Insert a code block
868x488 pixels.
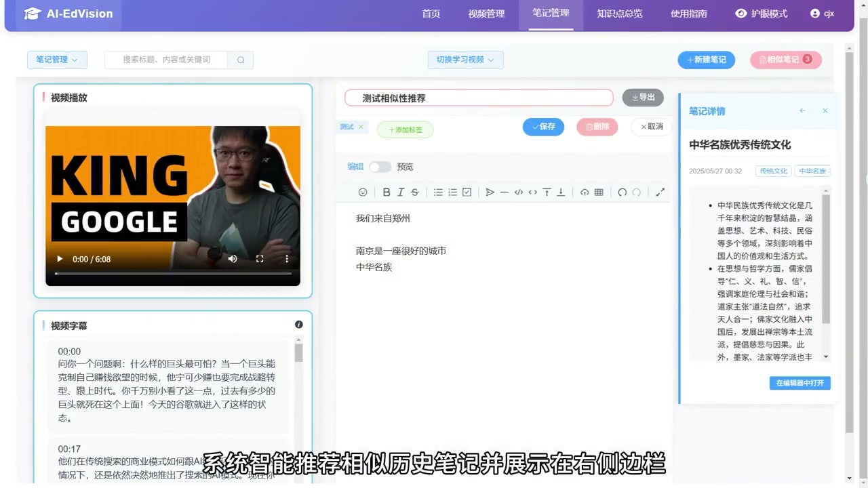[519, 192]
